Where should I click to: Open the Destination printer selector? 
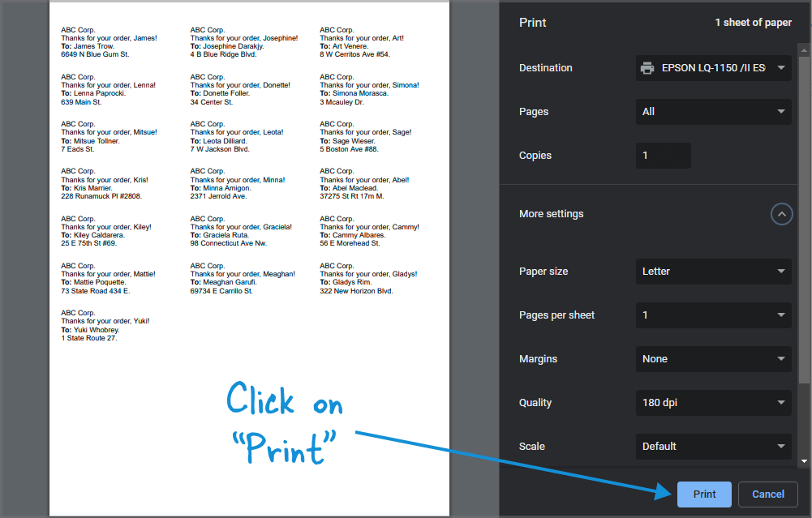713,67
